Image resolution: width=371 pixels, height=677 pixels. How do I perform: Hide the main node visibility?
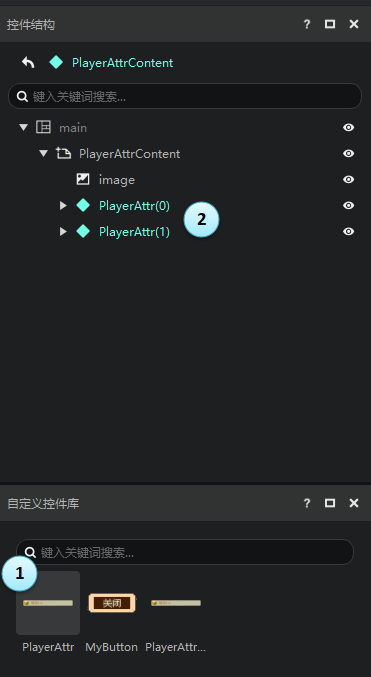pyautogui.click(x=349, y=127)
